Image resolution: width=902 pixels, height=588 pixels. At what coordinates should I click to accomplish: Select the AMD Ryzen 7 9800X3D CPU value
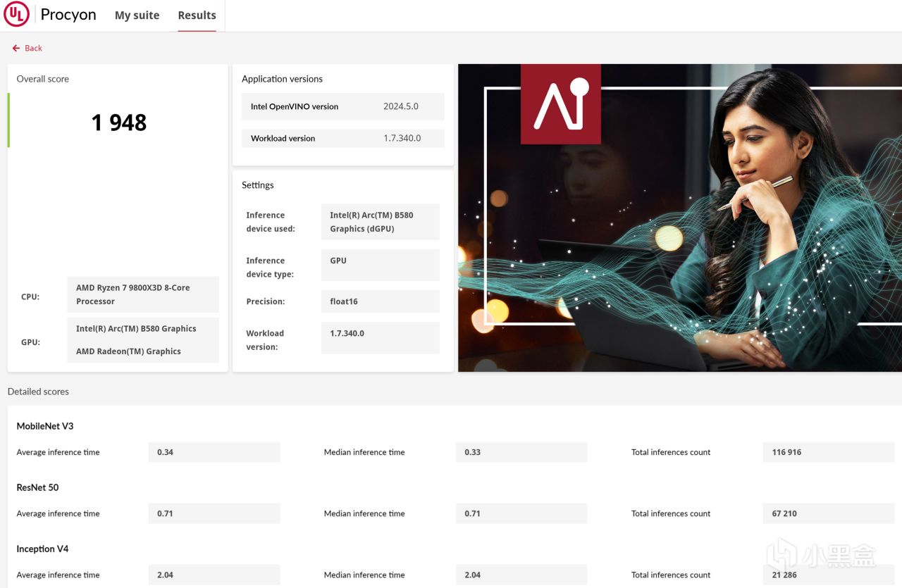tap(143, 294)
